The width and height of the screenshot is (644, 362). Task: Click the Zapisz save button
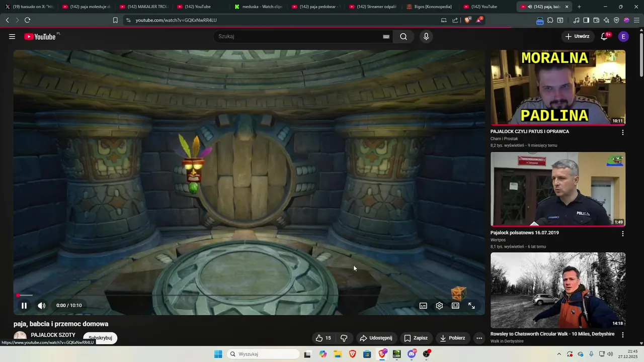click(416, 338)
